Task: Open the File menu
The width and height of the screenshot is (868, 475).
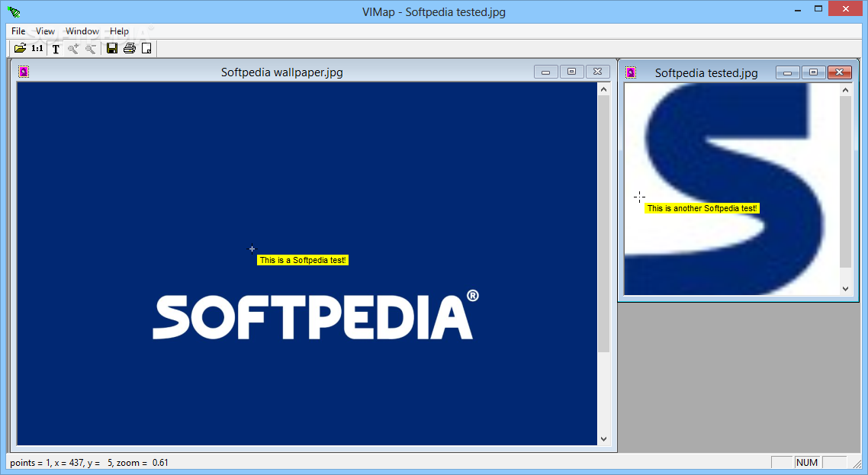Action: tap(18, 31)
